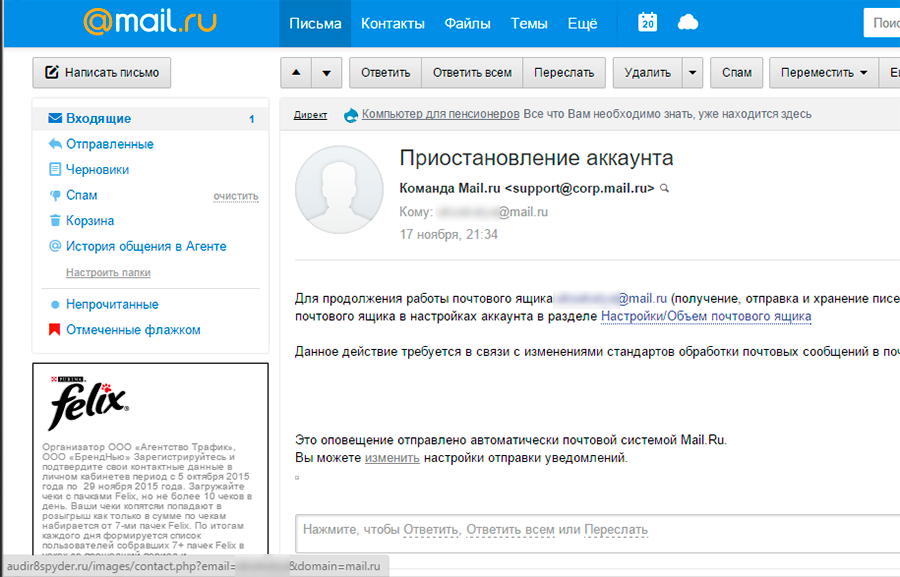The height and width of the screenshot is (577, 900).
Task: Click the search field in header
Action: 882,23
